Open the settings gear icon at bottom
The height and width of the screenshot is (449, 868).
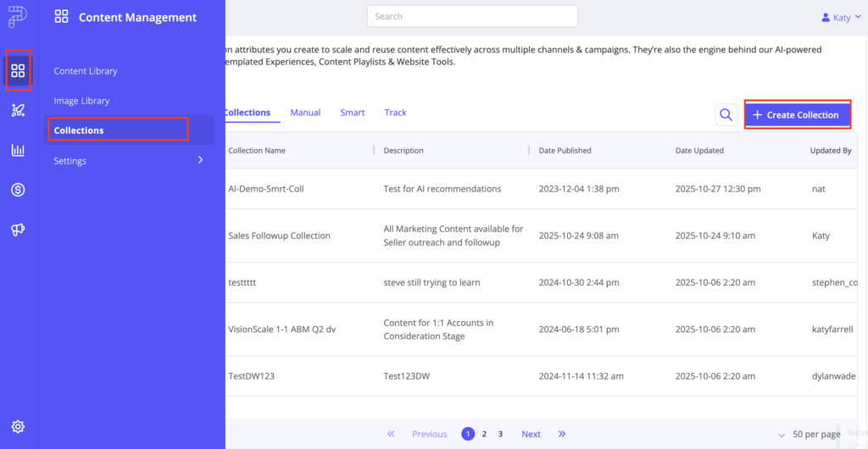(18, 427)
